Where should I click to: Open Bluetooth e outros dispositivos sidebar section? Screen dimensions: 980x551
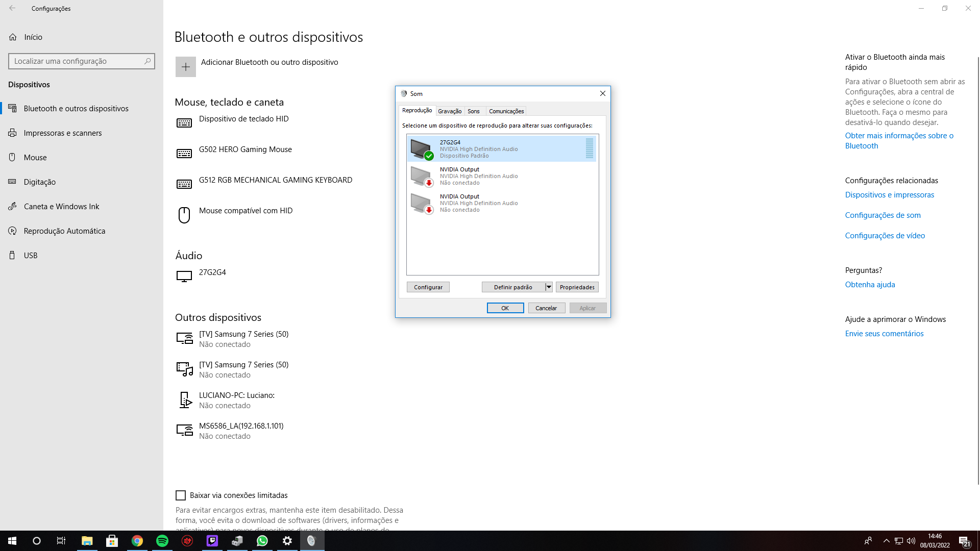point(82,108)
